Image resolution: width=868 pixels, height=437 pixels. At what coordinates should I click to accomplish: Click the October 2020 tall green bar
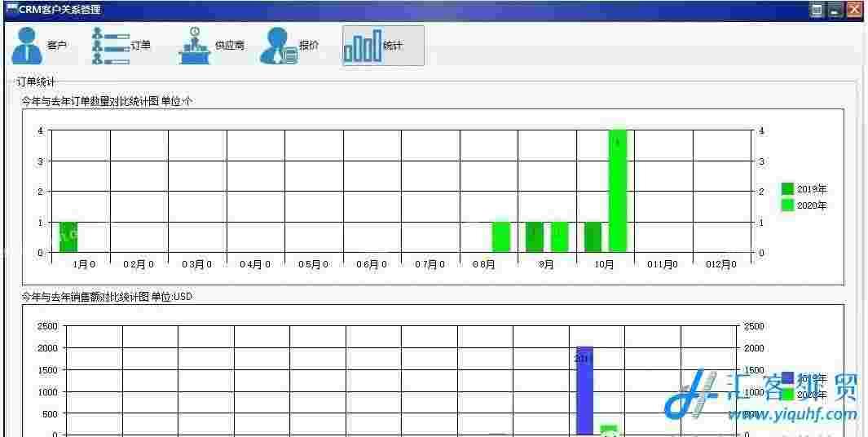coord(617,191)
